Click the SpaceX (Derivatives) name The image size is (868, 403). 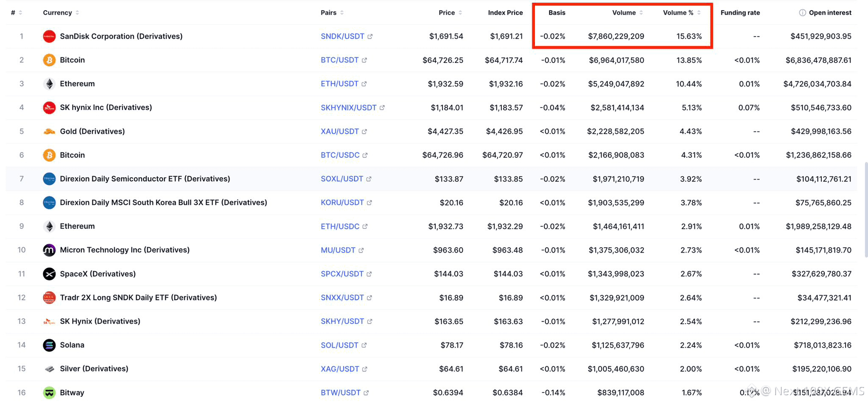pyautogui.click(x=98, y=274)
